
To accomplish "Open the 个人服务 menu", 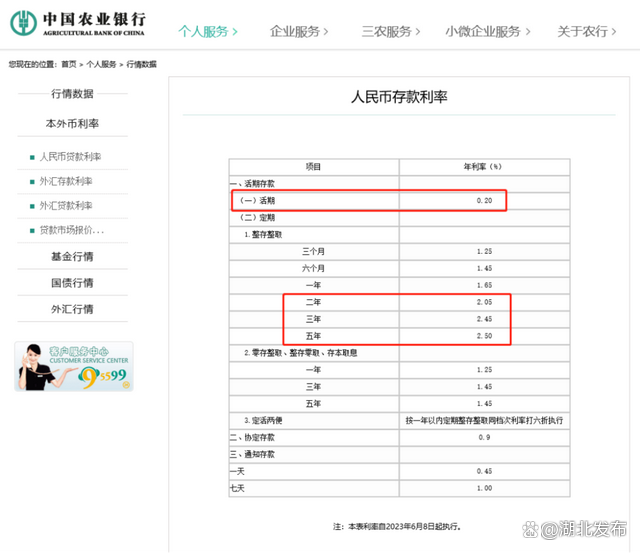I will (x=208, y=31).
